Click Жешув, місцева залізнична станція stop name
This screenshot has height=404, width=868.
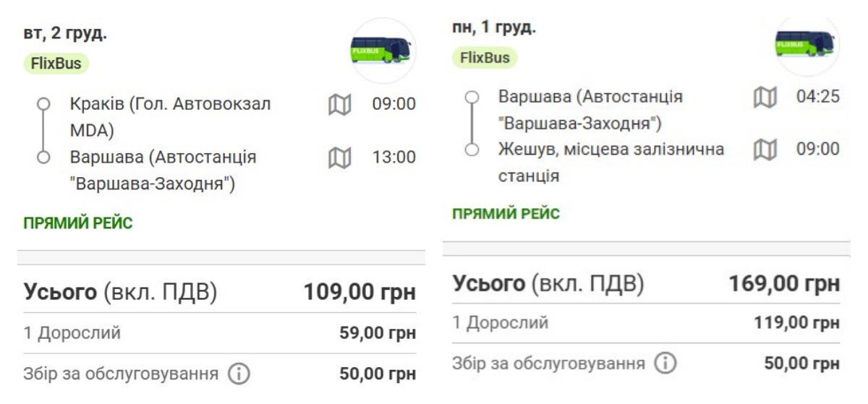610,162
